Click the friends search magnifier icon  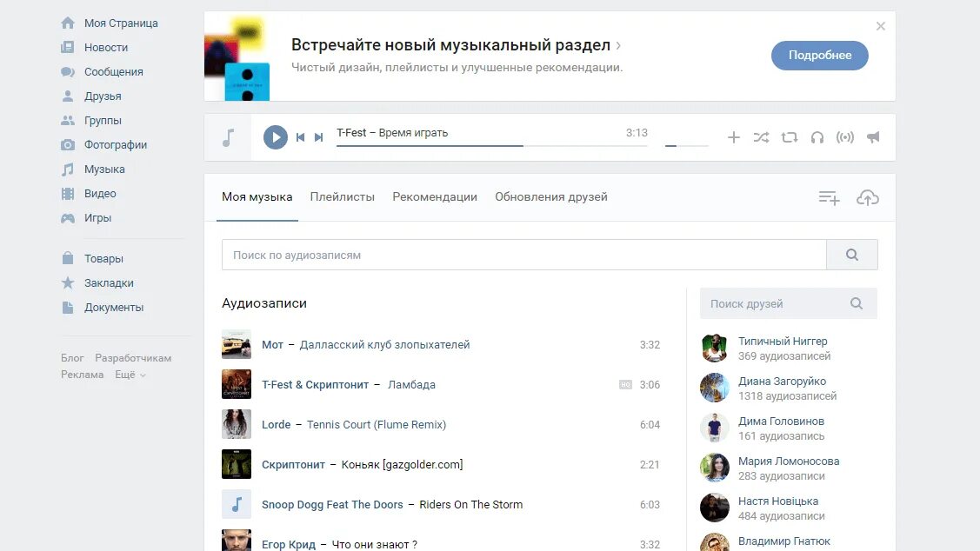(x=857, y=303)
